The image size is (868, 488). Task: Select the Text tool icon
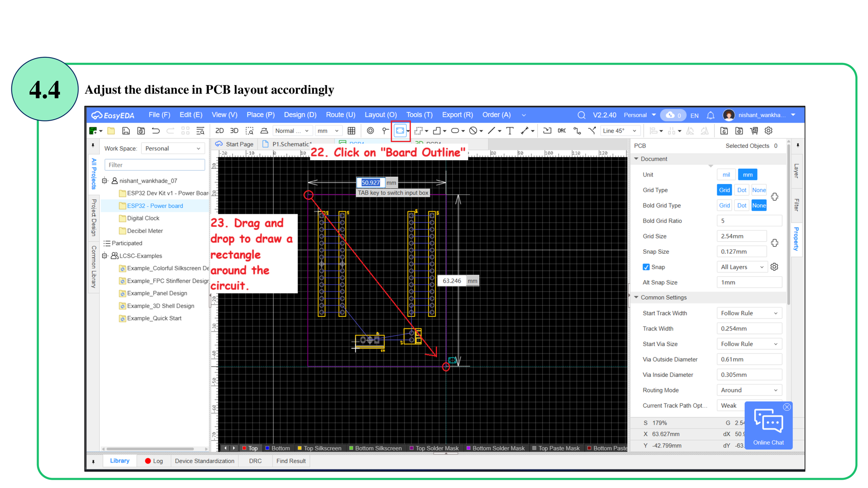[x=510, y=131]
